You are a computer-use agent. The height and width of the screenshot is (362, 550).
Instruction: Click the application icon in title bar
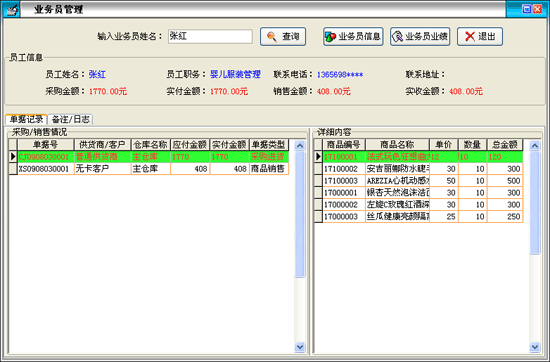(11, 9)
